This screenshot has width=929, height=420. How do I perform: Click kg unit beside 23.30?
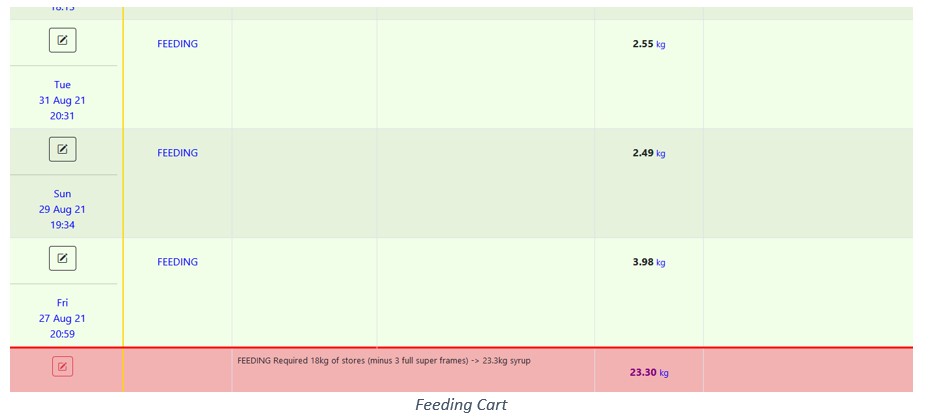point(664,373)
